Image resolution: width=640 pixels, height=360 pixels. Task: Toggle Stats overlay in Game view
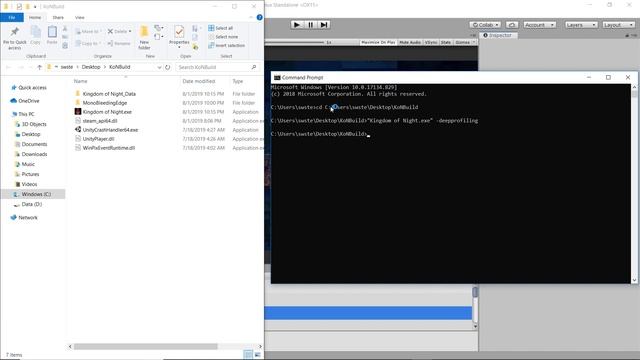[x=446, y=42]
